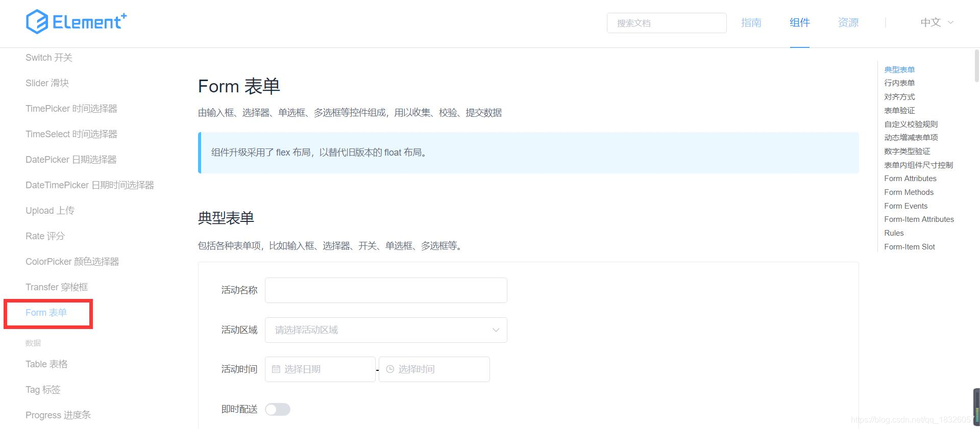Open Progress 进度条 in sidebar
This screenshot has width=980, height=429.
tap(58, 415)
